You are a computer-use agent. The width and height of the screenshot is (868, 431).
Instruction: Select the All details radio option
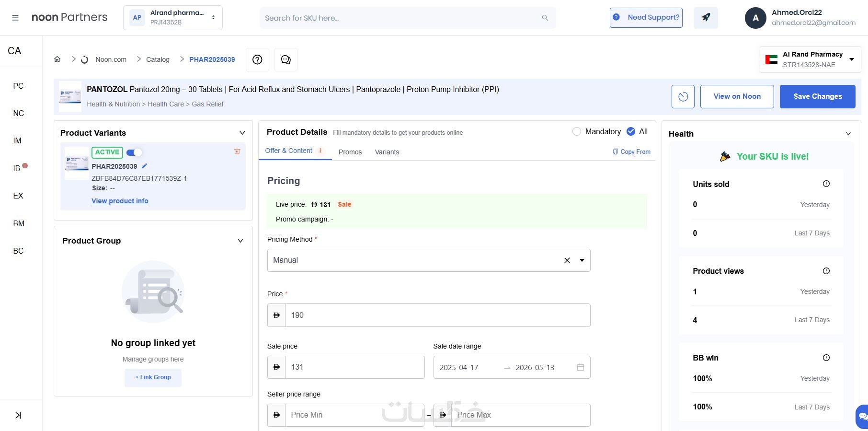pyautogui.click(x=631, y=131)
